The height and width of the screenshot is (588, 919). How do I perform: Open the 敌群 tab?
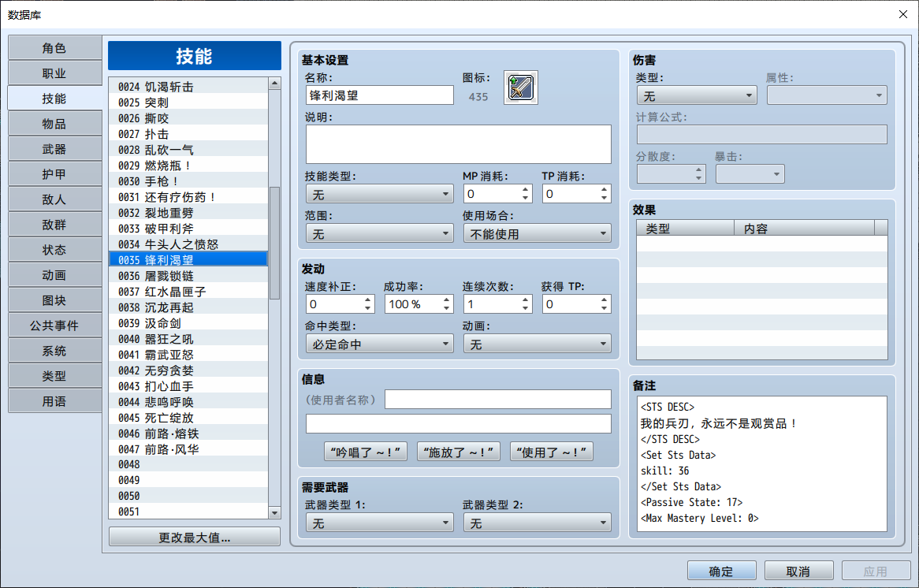click(54, 225)
